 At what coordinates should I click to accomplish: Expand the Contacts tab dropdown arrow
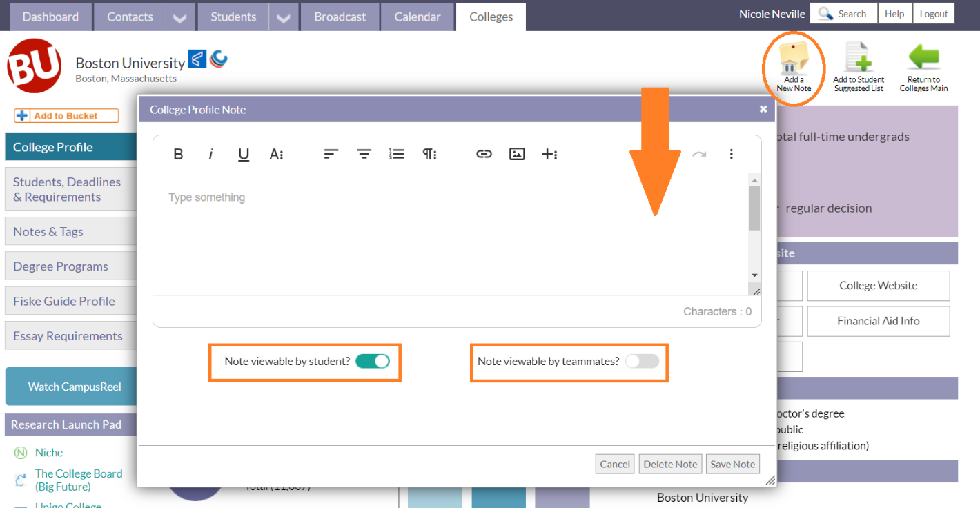[180, 18]
